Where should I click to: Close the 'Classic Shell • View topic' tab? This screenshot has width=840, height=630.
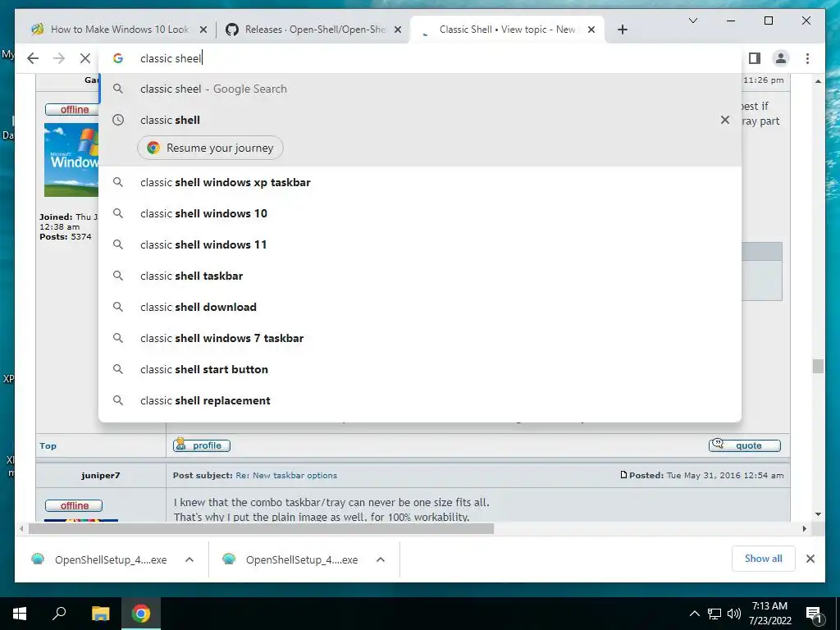click(x=591, y=30)
